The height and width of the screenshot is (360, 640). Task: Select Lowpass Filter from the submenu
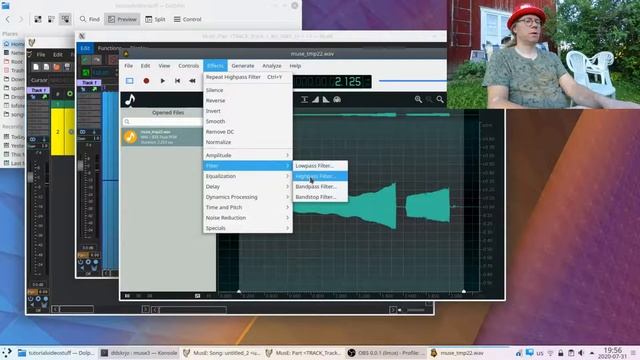pos(320,166)
